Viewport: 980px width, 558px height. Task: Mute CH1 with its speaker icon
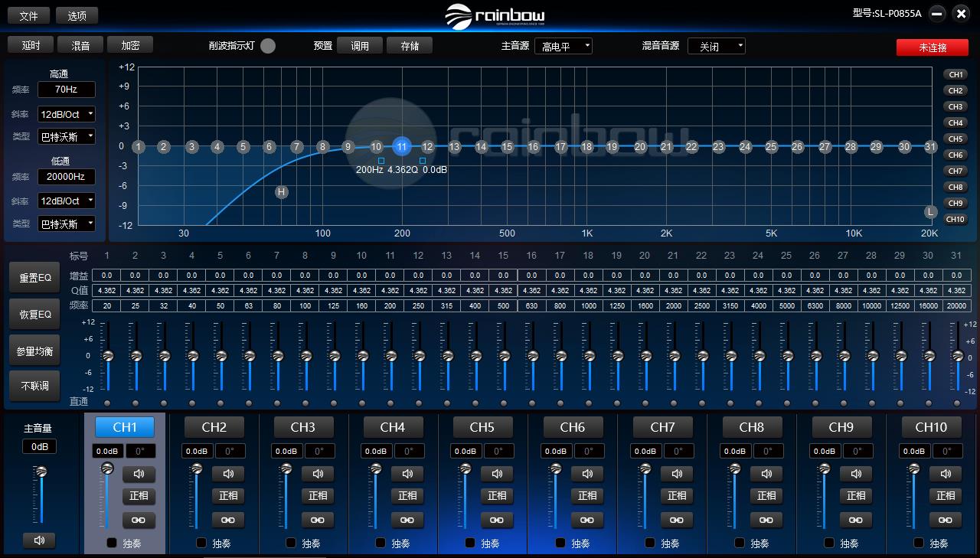139,474
